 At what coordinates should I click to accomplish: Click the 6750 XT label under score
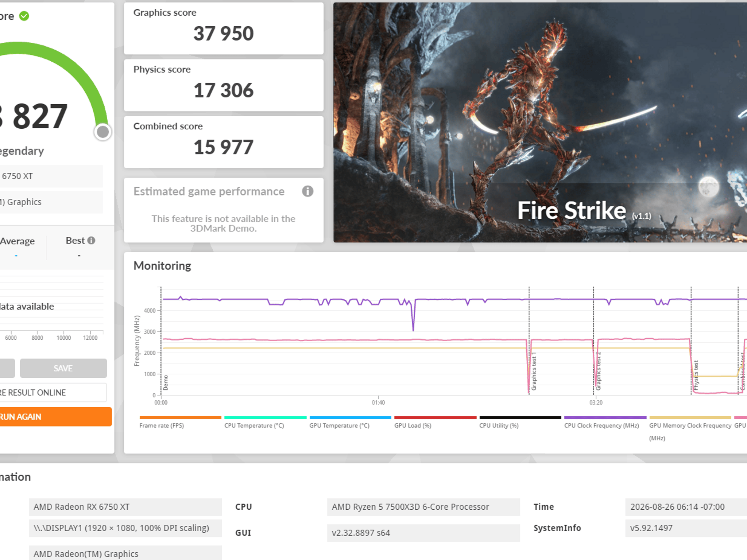point(17,176)
